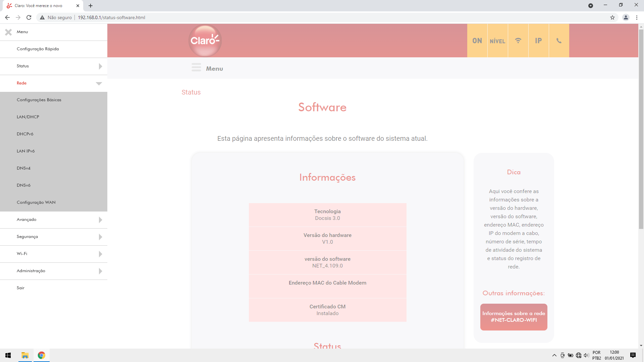Show hidden system tray icons

pos(554,355)
